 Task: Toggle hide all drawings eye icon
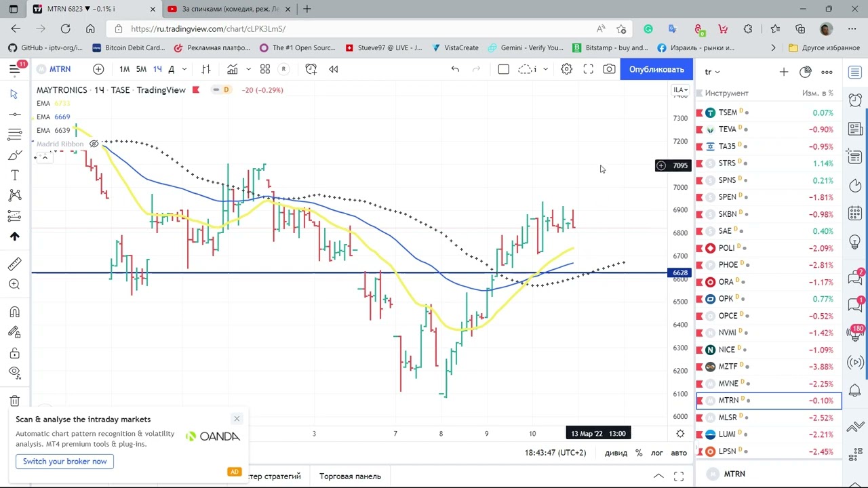14,371
